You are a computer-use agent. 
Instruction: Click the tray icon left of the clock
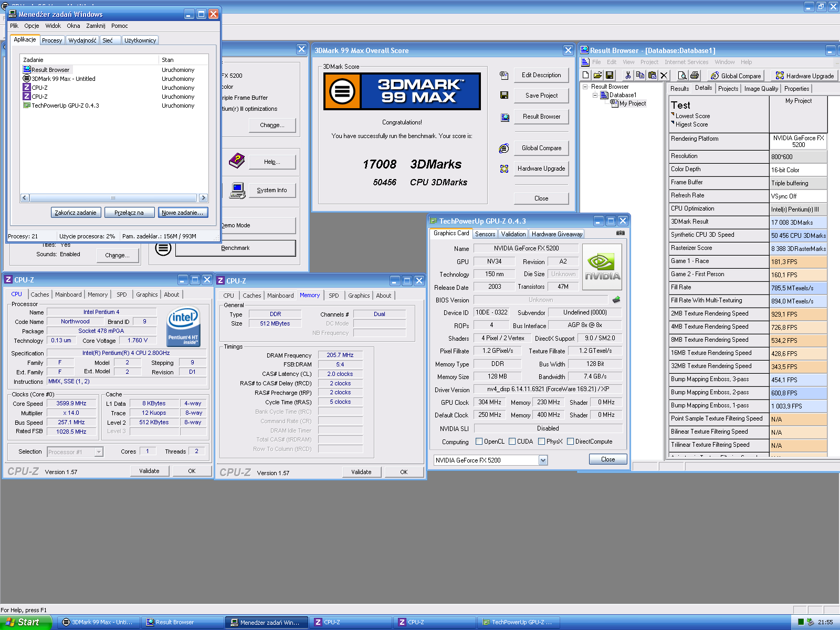(810, 622)
